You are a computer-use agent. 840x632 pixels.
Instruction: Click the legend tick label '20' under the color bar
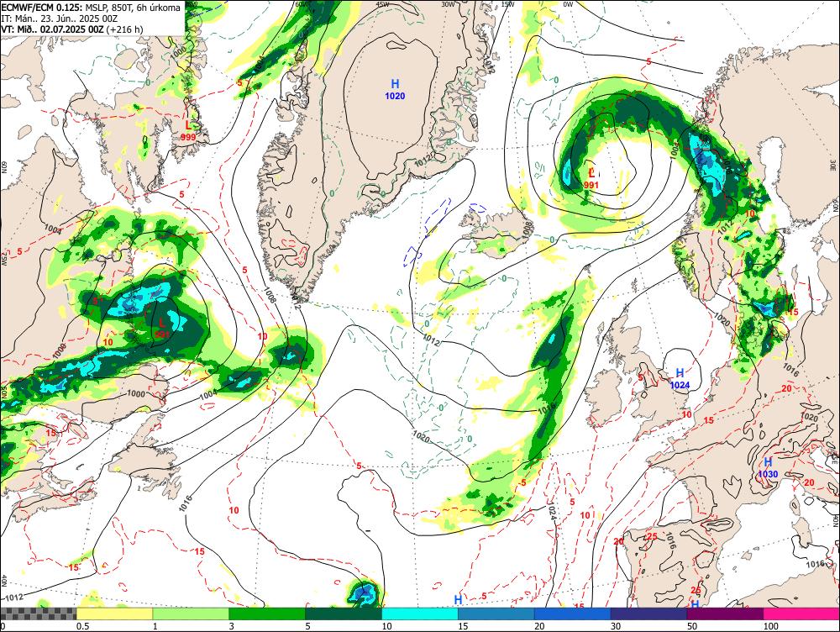pyautogui.click(x=539, y=626)
